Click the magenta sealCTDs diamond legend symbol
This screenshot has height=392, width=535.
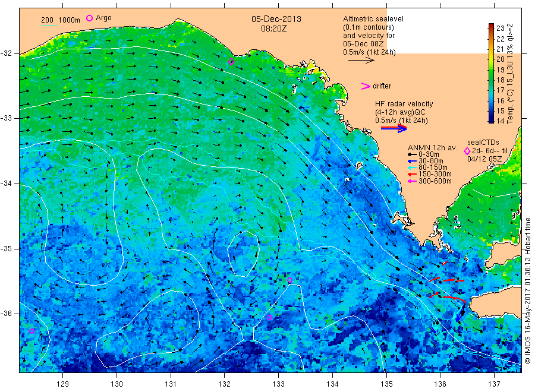click(467, 151)
